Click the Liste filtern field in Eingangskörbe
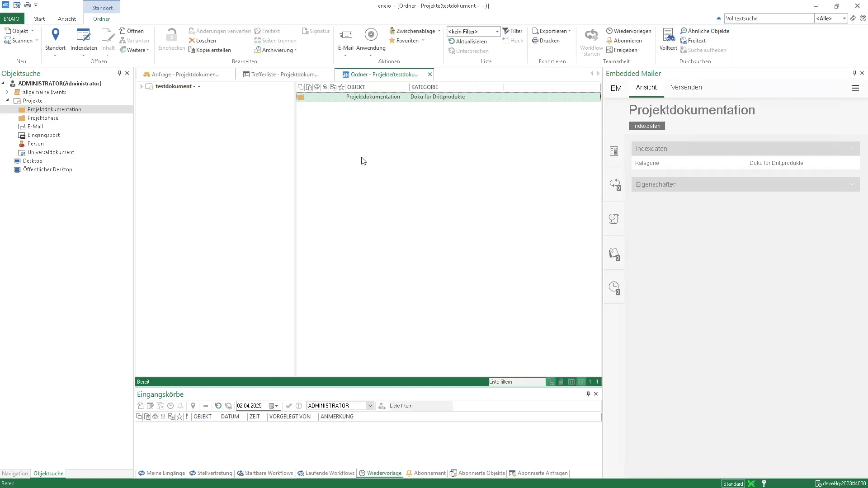This screenshot has height=488, width=868. (420, 406)
